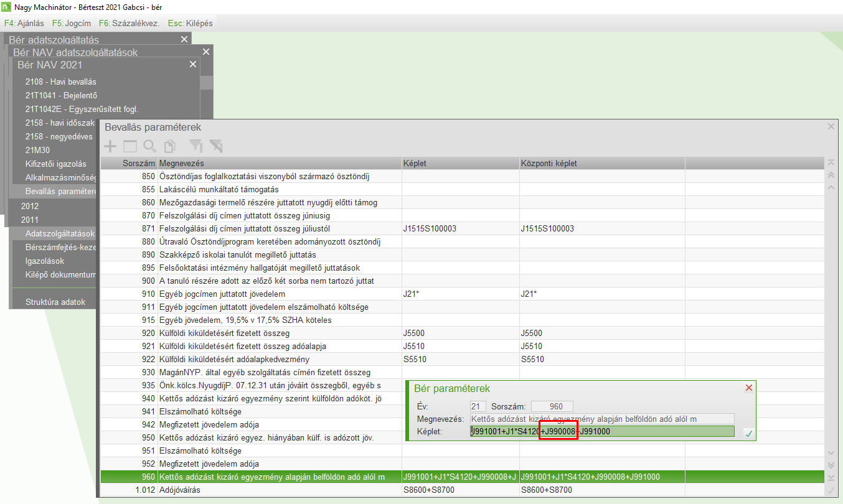Screen dimensions: 843x504
Task: Select row 890 Szakképző iskolai tanulót
Action: point(461,254)
